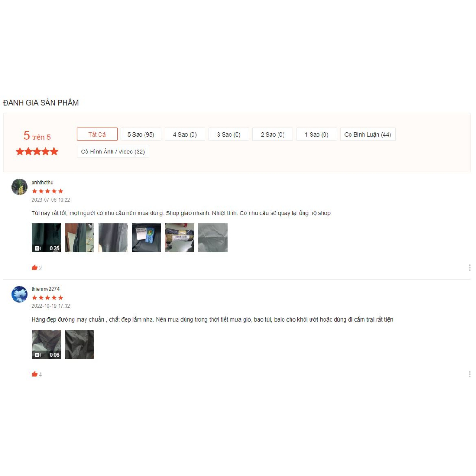Open three-dot menu for anhthothu's review
This screenshot has width=476, height=476.
[x=469, y=267]
